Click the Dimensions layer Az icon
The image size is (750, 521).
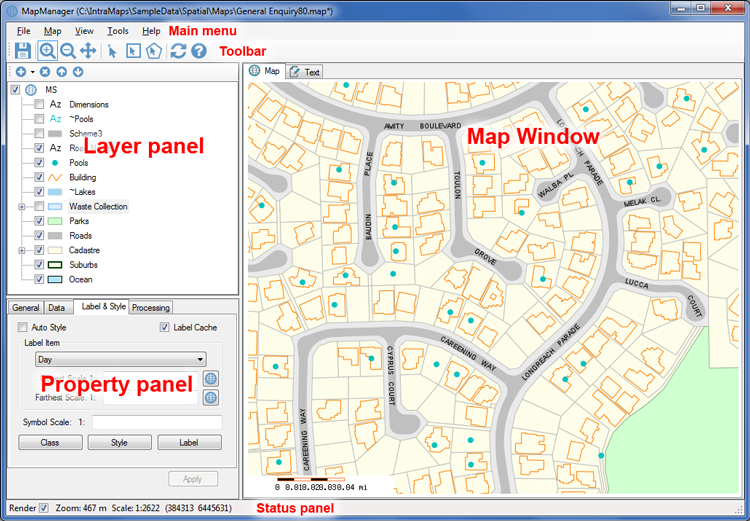[x=55, y=104]
